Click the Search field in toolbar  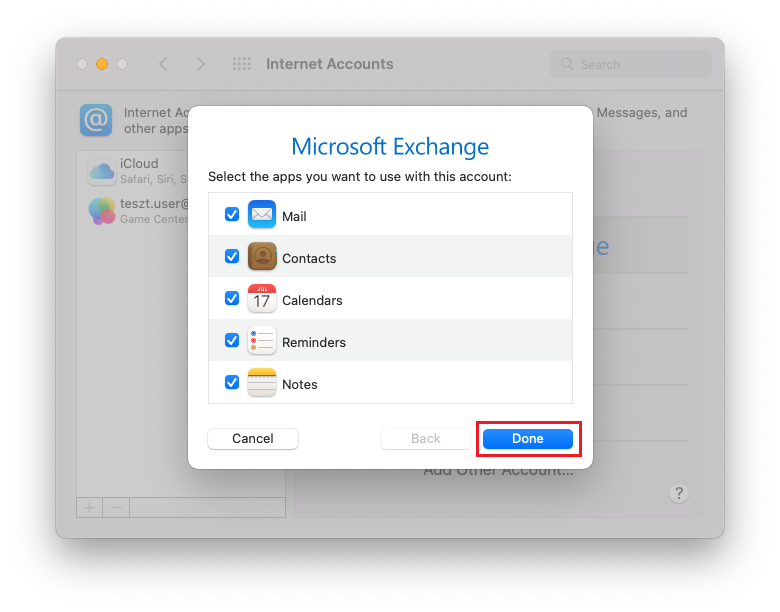coord(631,64)
